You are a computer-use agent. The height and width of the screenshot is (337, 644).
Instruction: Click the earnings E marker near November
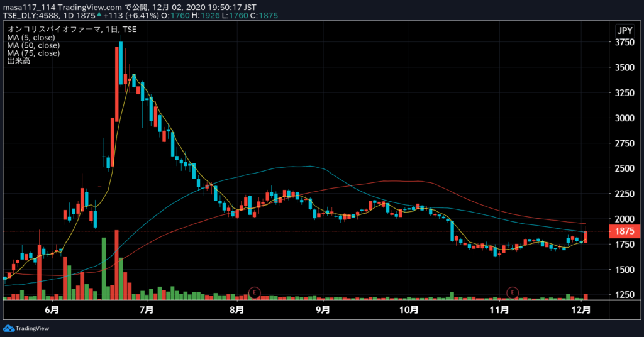pyautogui.click(x=512, y=292)
